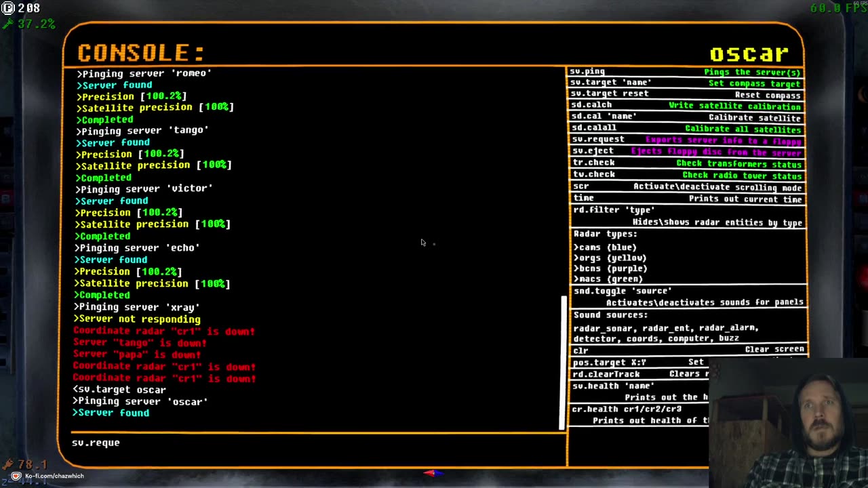
Task: Click the 'sv.request' help row
Action: pos(686,140)
